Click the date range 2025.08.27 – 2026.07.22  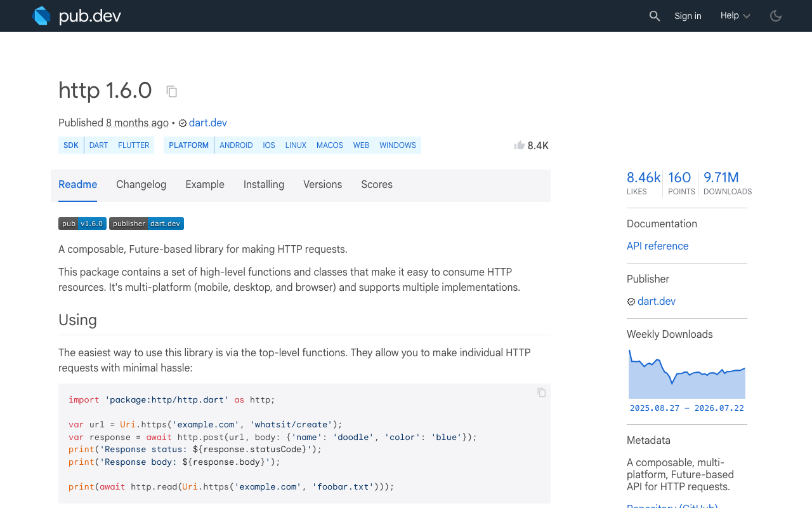pos(687,408)
